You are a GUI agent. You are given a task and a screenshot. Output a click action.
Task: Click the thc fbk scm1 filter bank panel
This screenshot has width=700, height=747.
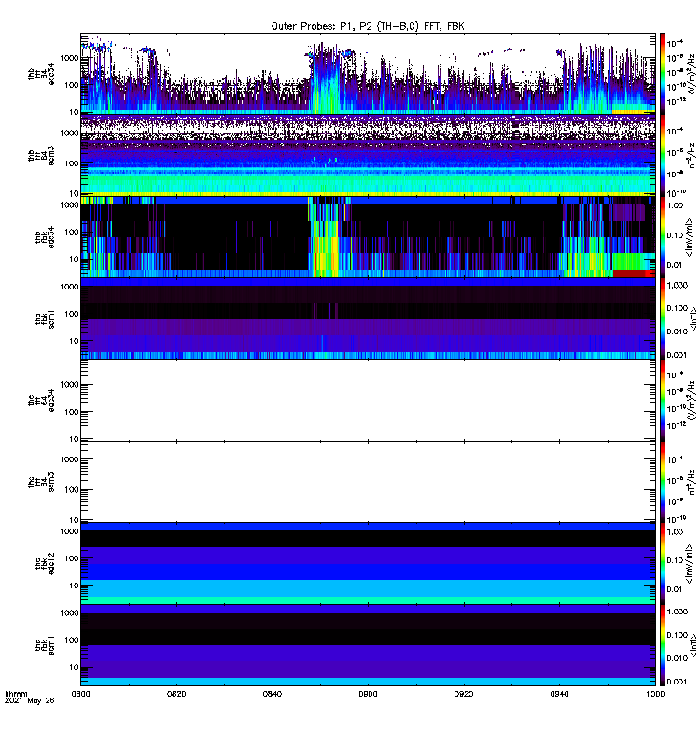368,645
